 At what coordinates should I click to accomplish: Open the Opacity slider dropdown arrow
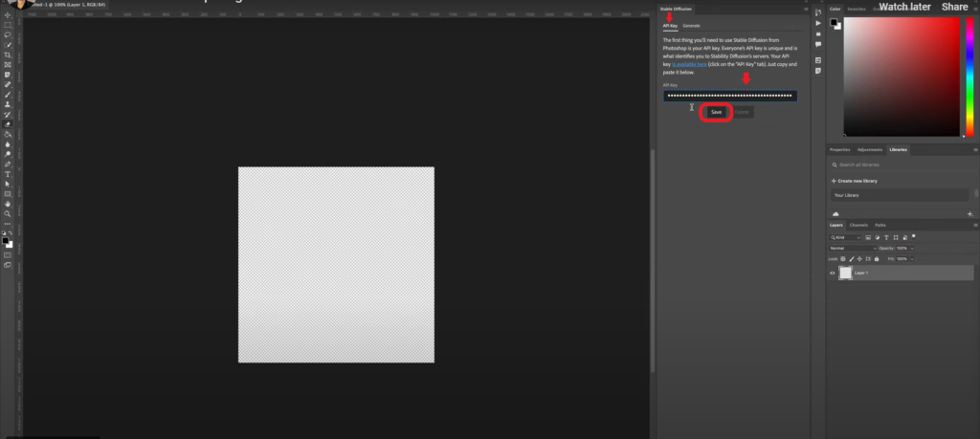912,249
